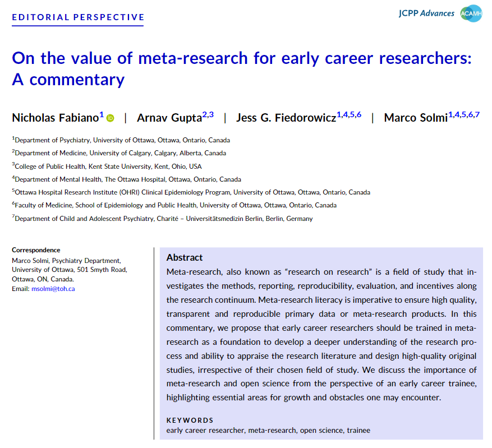The image size is (492, 448).
Task: Click the title's second line "A commentary"
Action: (68, 80)
